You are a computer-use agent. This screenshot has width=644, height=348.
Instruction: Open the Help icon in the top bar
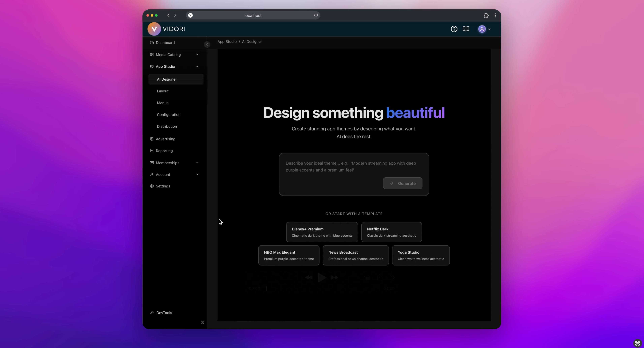454,29
